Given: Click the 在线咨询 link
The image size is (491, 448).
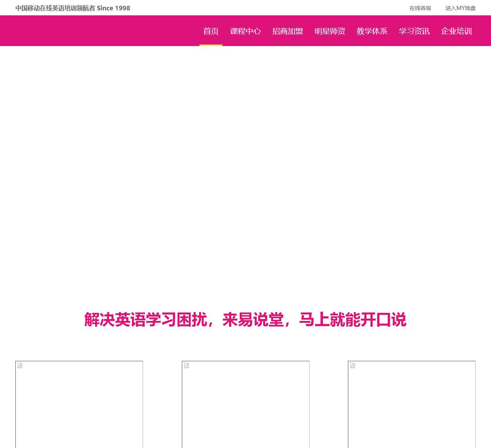Looking at the screenshot, I should [x=420, y=8].
